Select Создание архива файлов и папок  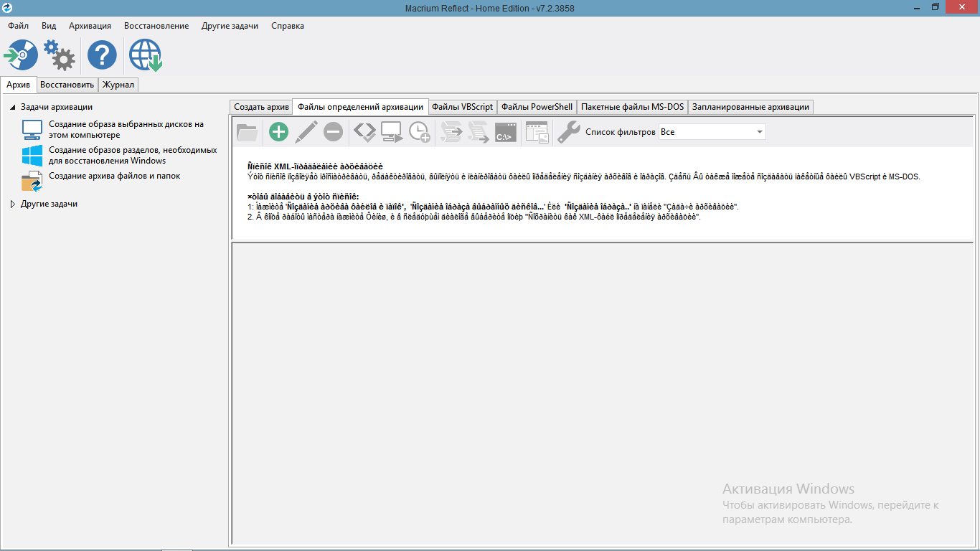pos(114,176)
